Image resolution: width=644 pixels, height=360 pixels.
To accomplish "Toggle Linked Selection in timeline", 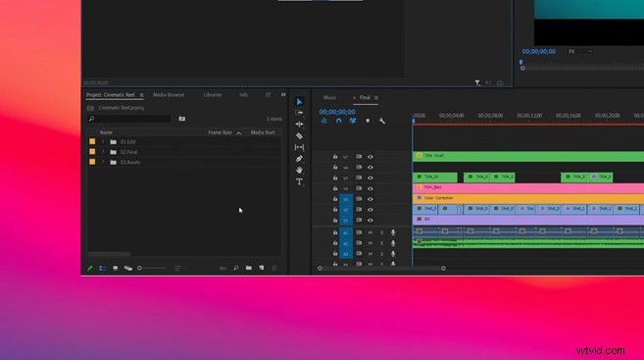I will (353, 121).
